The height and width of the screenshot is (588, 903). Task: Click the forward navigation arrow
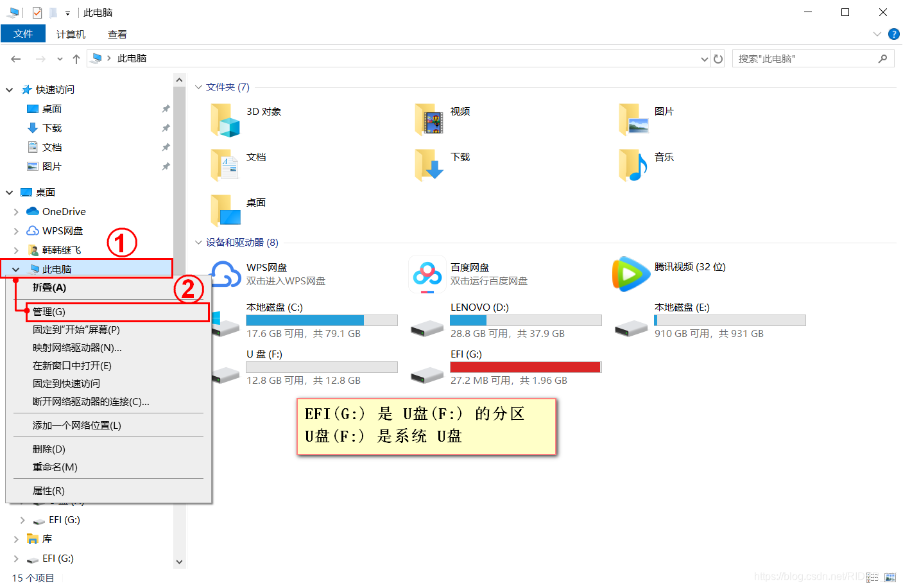pos(40,59)
